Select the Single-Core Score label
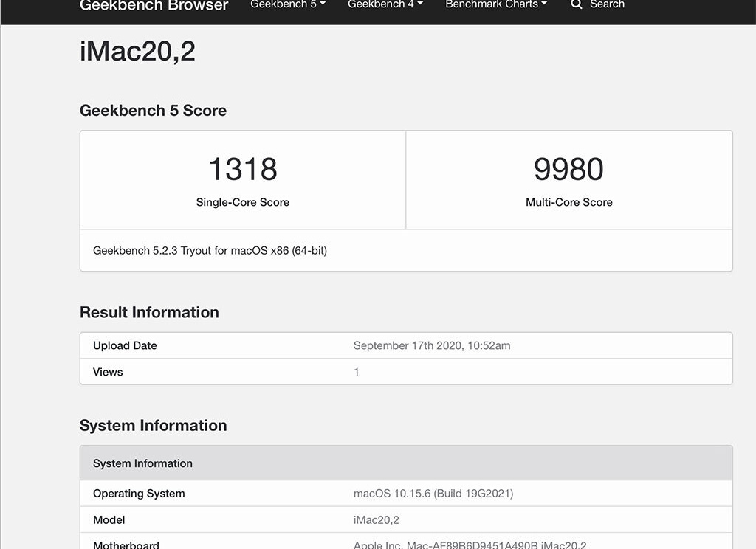This screenshot has height=549, width=756. [x=242, y=202]
